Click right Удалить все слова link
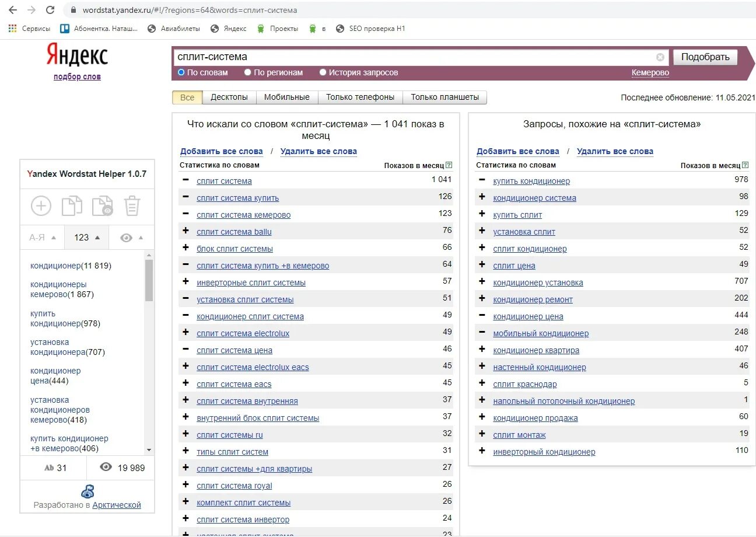The width and height of the screenshot is (756, 537). pos(615,151)
